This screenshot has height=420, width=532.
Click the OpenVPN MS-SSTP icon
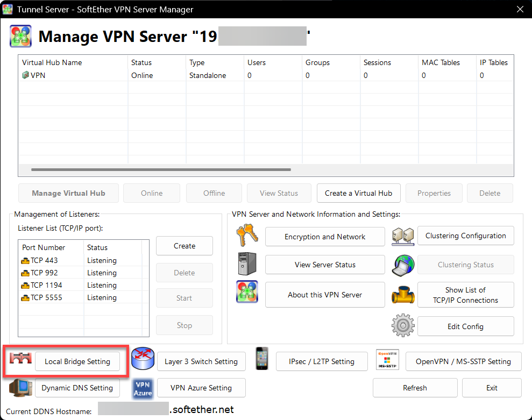[387, 360]
